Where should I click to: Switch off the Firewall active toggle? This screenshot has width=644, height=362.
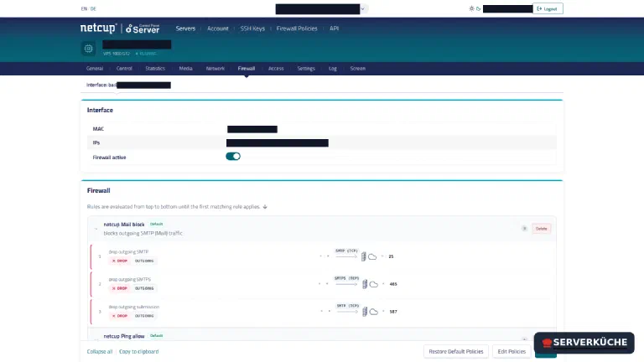233,157
